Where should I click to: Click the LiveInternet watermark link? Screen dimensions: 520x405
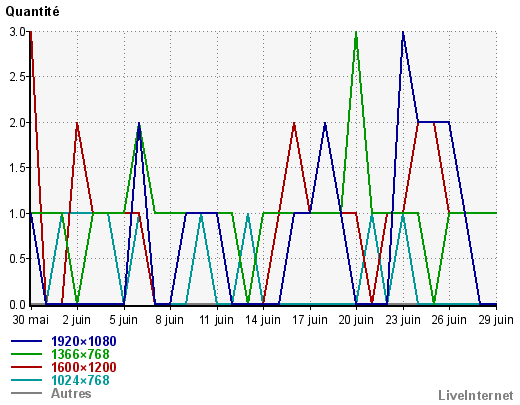pyautogui.click(x=476, y=395)
